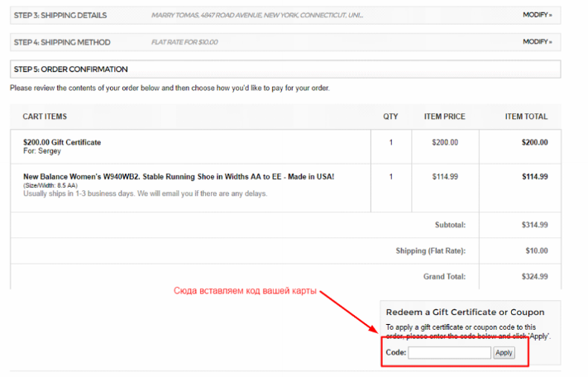Click the Shipping (Flat Rate) label
The height and width of the screenshot is (377, 588).
431,251
